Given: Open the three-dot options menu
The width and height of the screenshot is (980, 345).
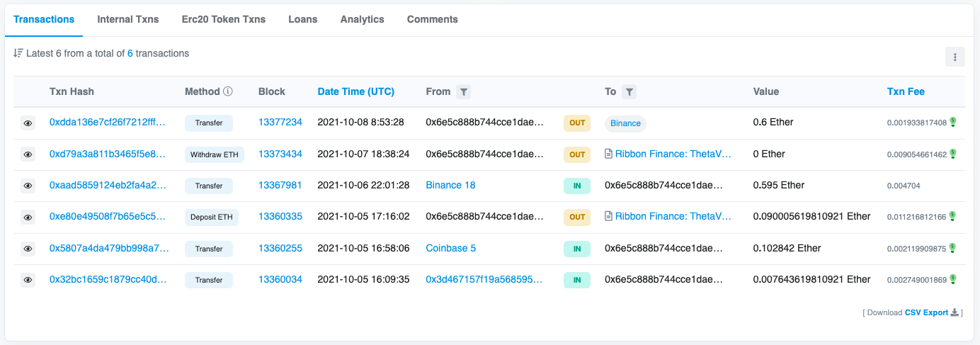Looking at the screenshot, I should pyautogui.click(x=955, y=57).
